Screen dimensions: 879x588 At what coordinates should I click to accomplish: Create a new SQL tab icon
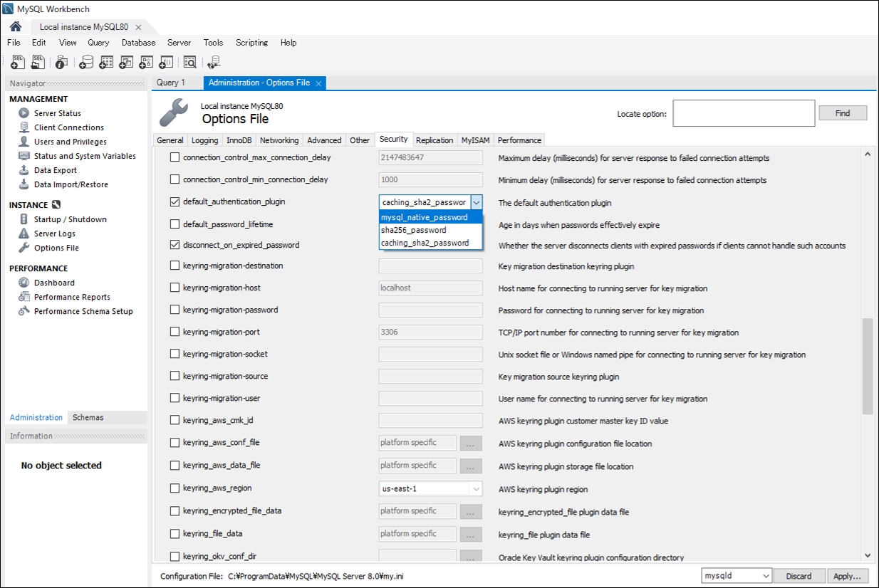[19, 63]
